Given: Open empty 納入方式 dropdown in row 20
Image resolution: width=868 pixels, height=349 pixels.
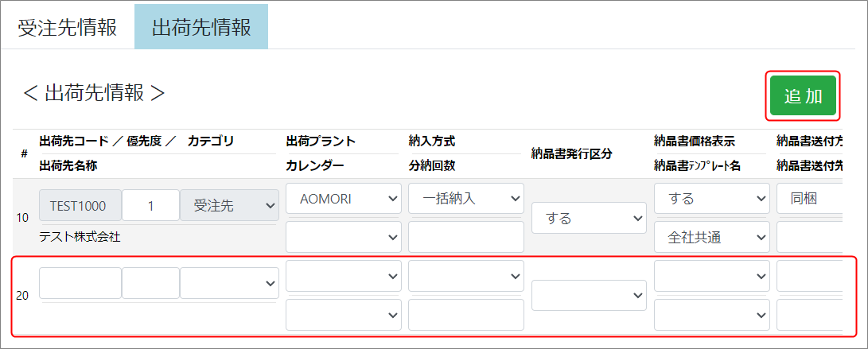Looking at the screenshot, I should pos(465,276).
